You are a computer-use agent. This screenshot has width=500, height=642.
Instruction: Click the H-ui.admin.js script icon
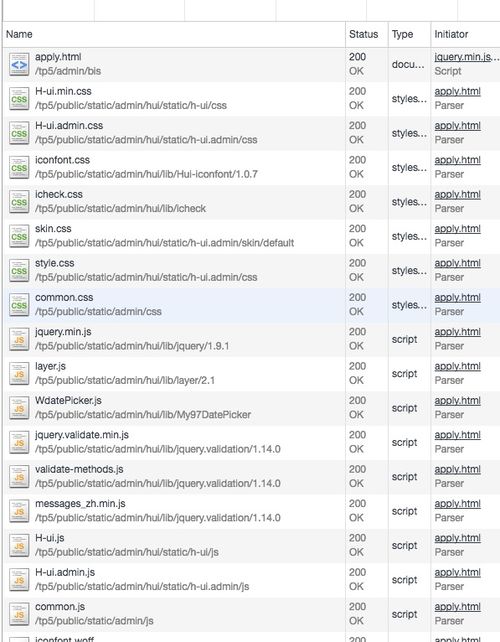coord(19,580)
